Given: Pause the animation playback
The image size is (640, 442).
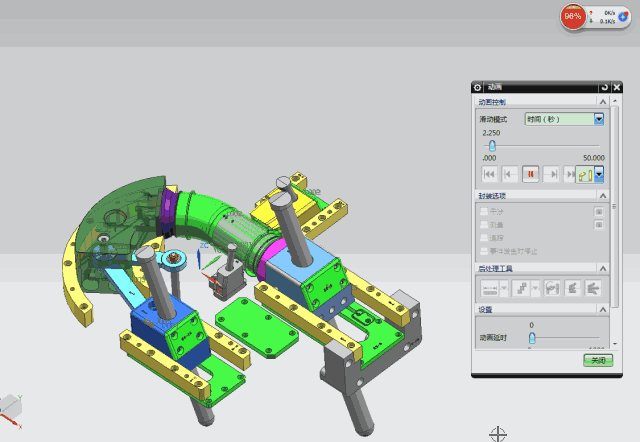Looking at the screenshot, I should (531, 174).
